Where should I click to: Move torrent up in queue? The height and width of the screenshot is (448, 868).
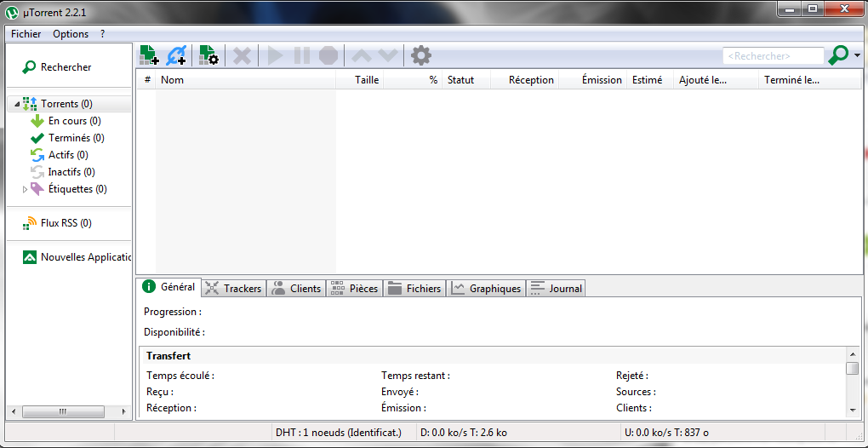pos(362,55)
